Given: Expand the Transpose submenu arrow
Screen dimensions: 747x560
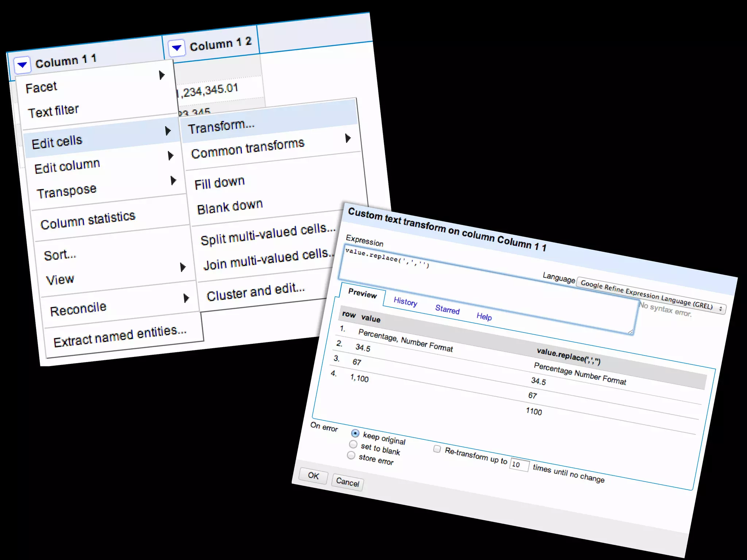Looking at the screenshot, I should [173, 180].
